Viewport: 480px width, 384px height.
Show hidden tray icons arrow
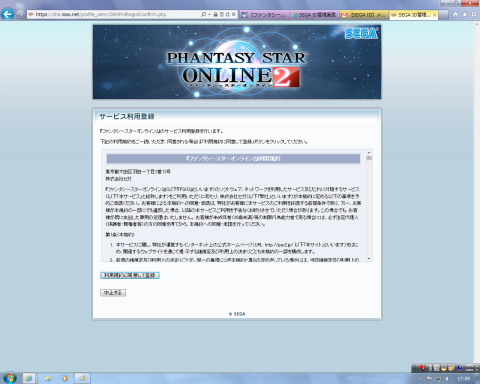click(x=420, y=379)
